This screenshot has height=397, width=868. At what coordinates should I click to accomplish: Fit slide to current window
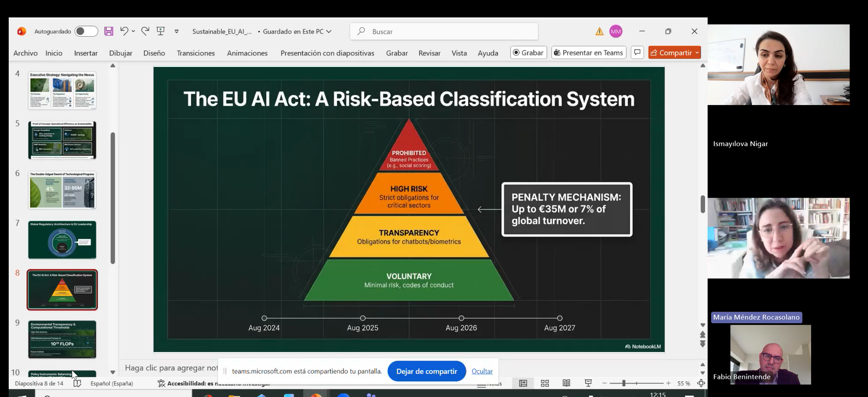coord(701,383)
